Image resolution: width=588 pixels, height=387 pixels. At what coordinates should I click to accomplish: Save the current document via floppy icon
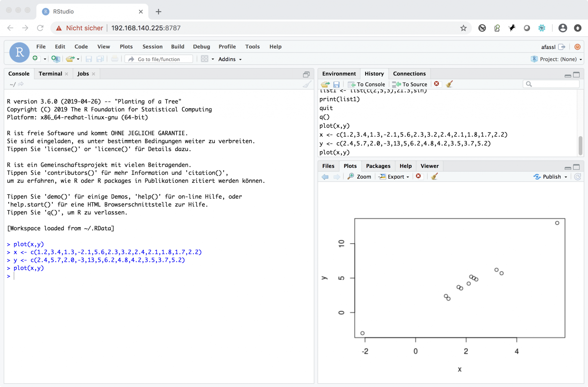(89, 59)
